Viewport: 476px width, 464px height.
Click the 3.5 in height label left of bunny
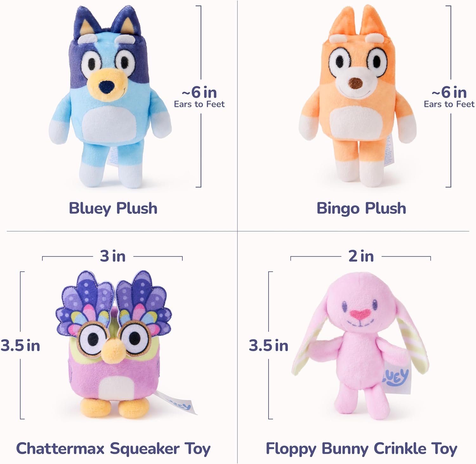[268, 346]
